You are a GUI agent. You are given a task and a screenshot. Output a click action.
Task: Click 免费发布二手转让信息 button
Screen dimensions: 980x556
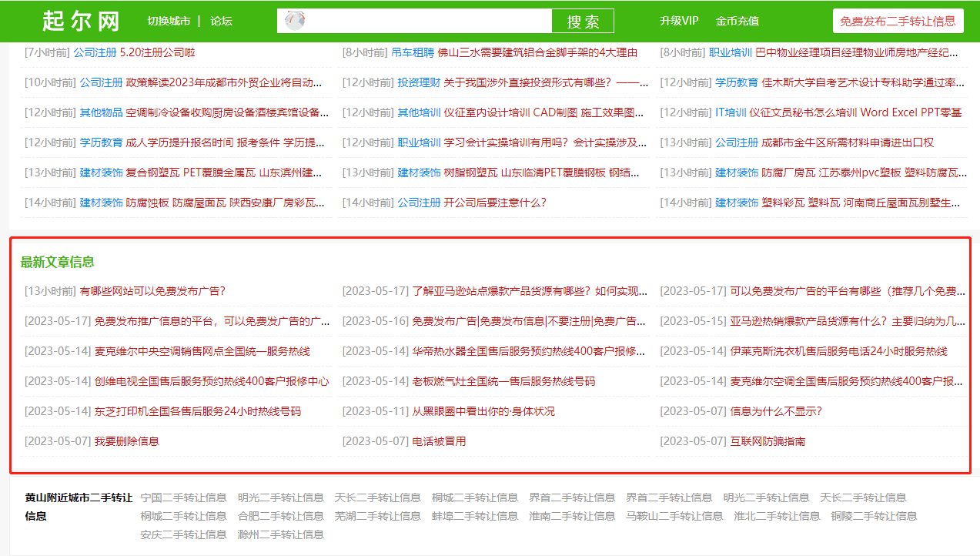point(898,21)
